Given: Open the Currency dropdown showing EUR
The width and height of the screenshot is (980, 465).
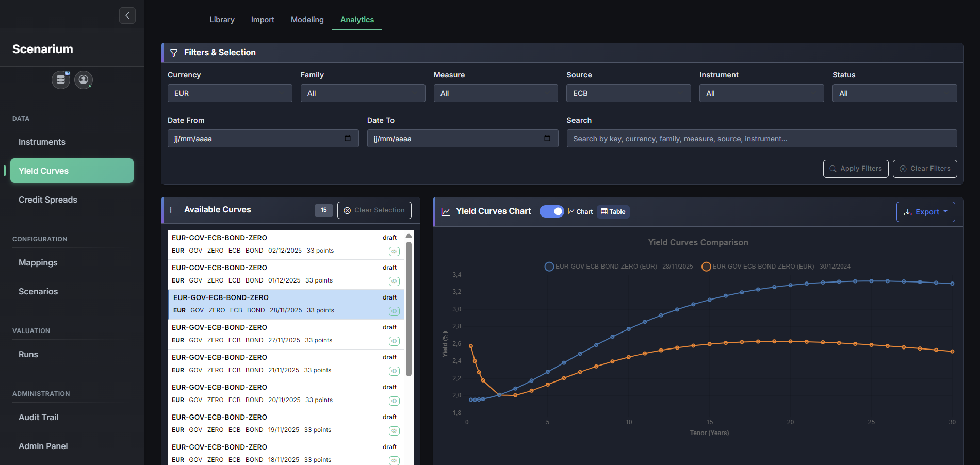Looking at the screenshot, I should (230, 93).
